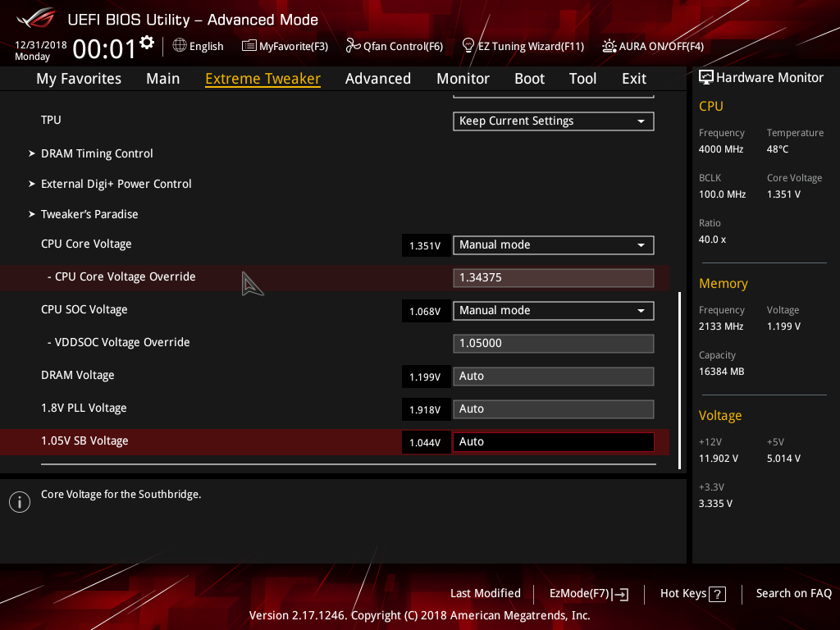Click the EzMode exit arrow icon

620,594
